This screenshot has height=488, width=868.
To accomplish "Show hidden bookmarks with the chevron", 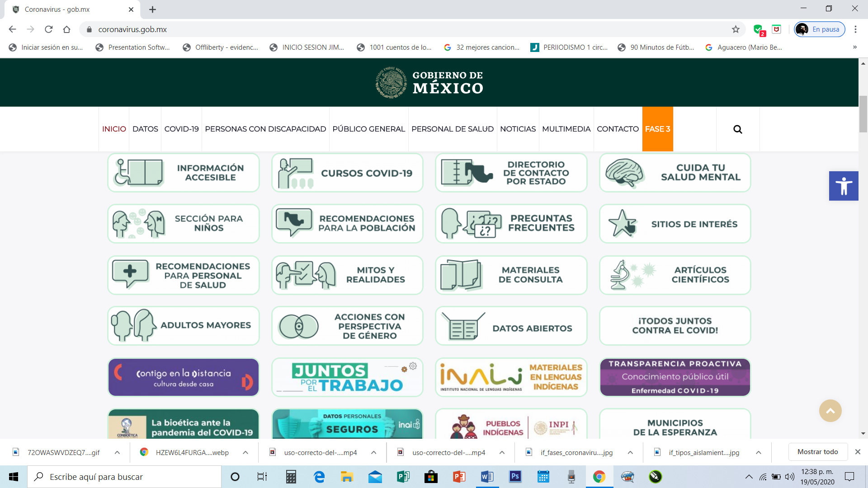I will (x=855, y=47).
